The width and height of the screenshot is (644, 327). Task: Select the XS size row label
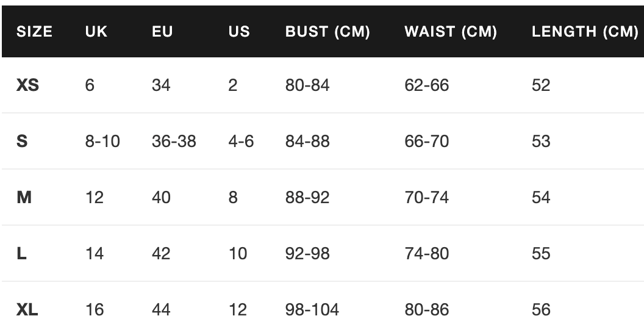pyautogui.click(x=27, y=85)
